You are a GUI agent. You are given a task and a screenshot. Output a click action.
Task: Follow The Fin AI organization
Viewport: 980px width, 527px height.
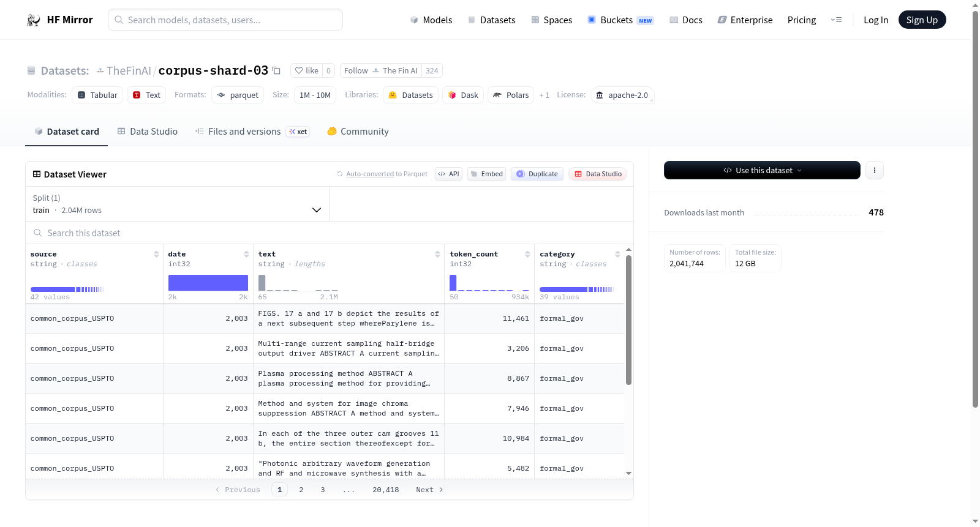tap(381, 70)
